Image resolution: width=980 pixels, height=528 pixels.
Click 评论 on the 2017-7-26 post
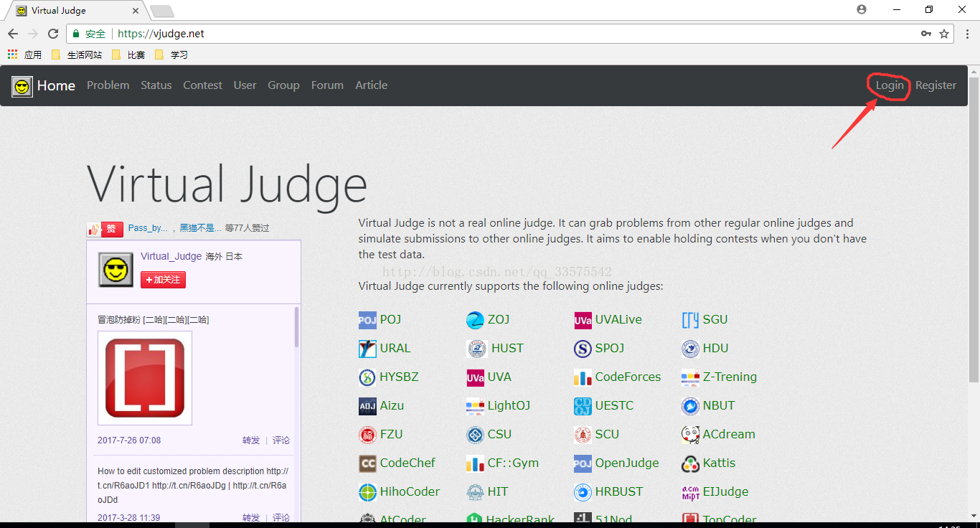pos(281,440)
